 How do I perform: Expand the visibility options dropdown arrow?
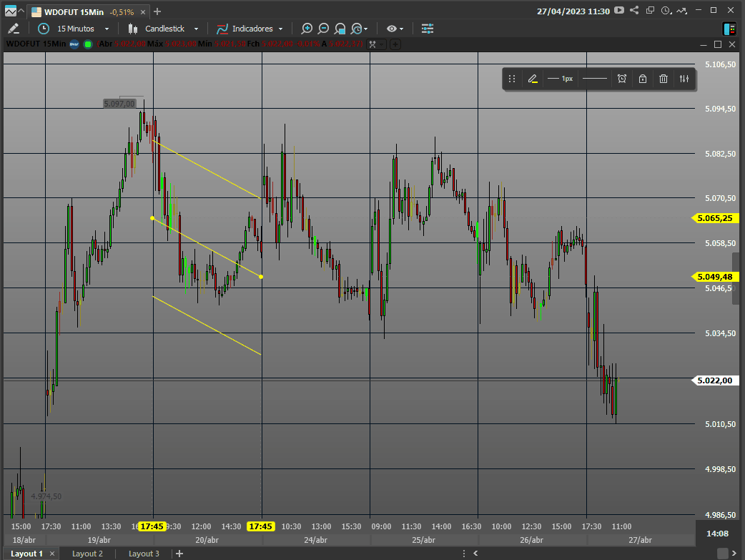click(x=402, y=29)
